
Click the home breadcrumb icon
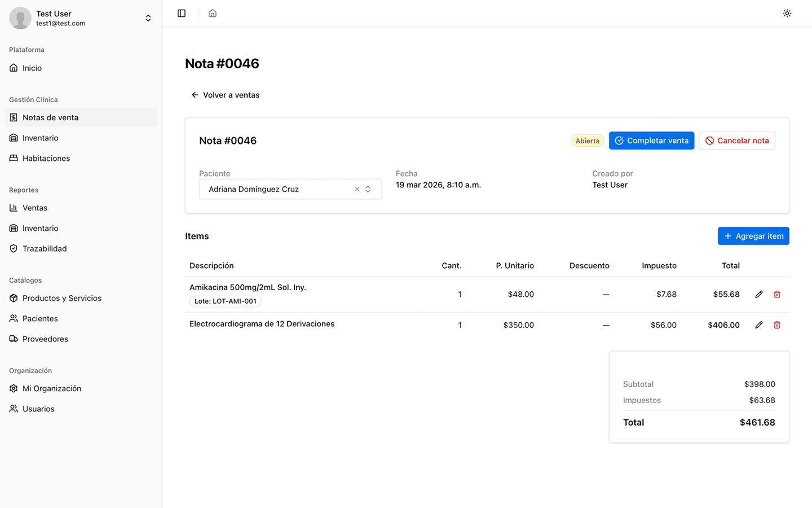213,14
